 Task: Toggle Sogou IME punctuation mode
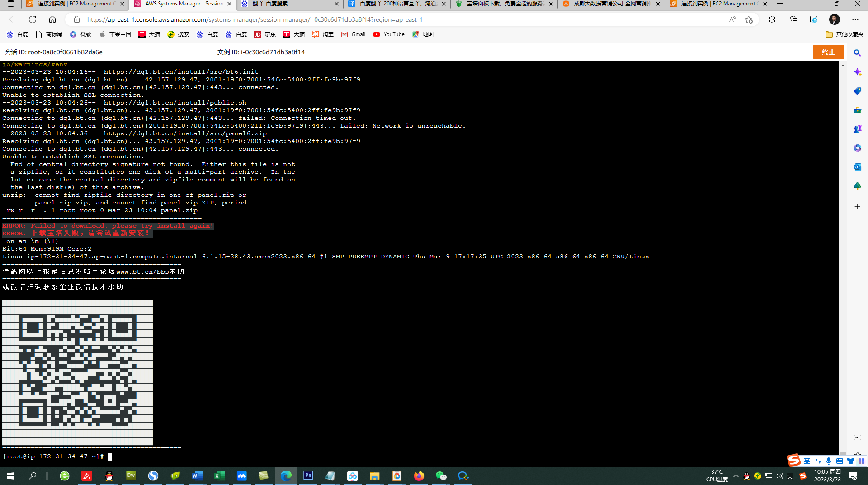click(818, 461)
